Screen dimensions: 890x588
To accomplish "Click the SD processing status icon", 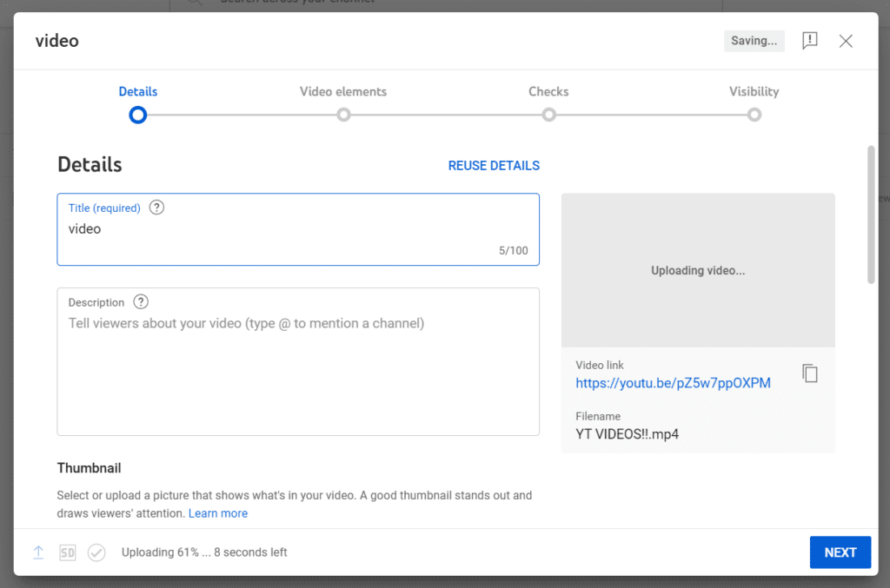I will pos(68,552).
